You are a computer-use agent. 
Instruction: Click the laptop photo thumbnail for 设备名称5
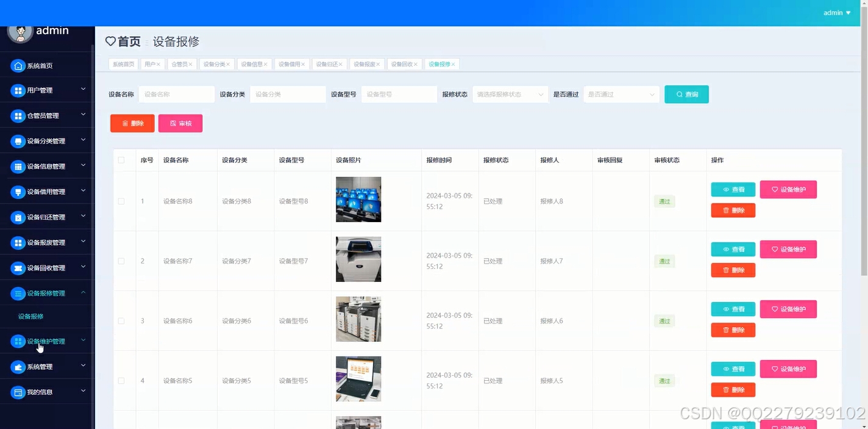click(358, 378)
